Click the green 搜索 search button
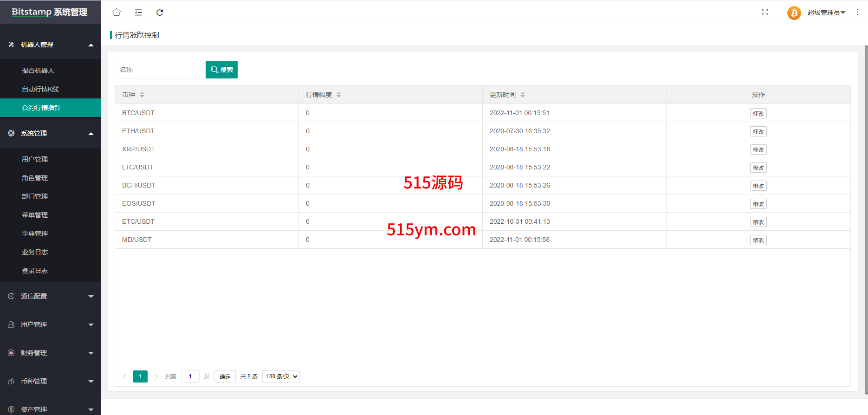868x415 pixels. coord(221,70)
